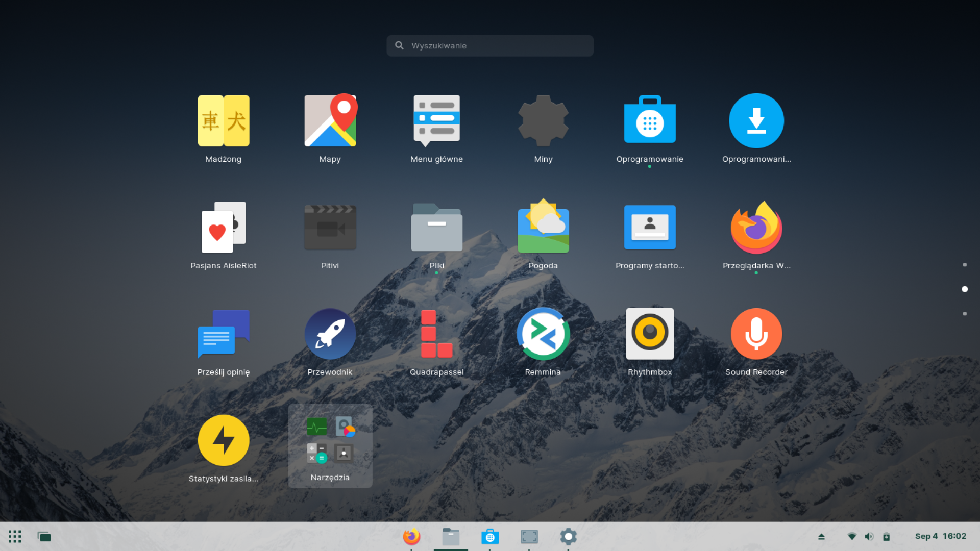Toggle the applications grid button in taskbar

pos(15,536)
